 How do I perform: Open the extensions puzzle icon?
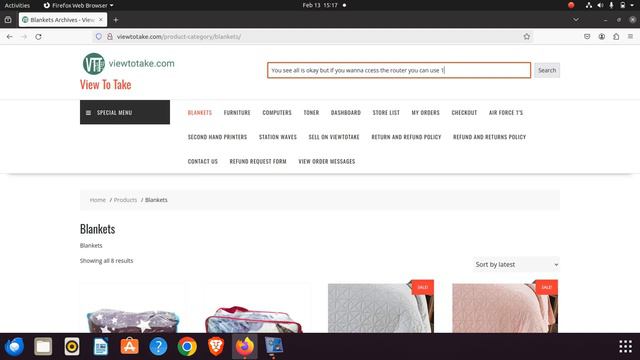pyautogui.click(x=616, y=37)
